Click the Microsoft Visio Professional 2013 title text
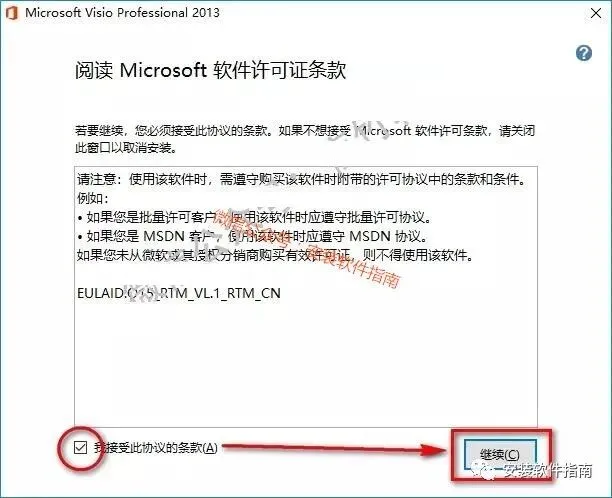This screenshot has height=498, width=612. (x=122, y=12)
